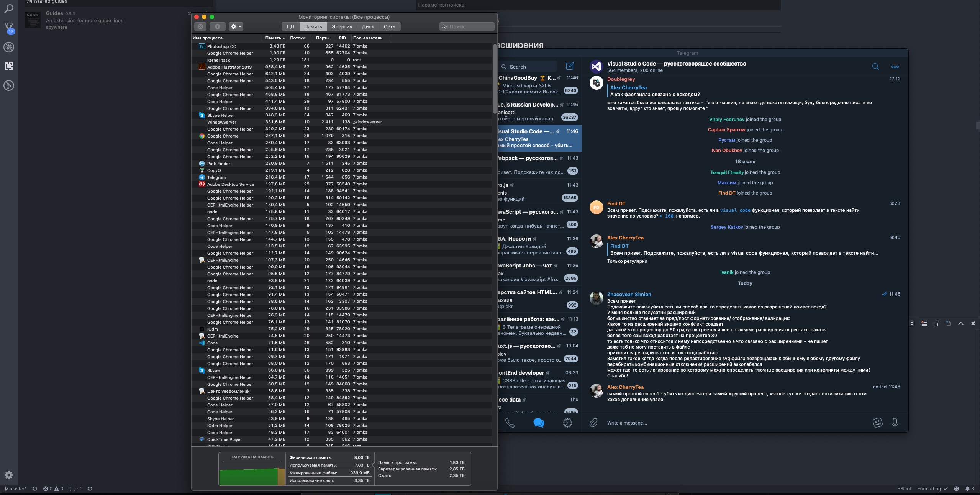The width and height of the screenshot is (980, 495).
Task: Switch to the Память tab
Action: (313, 26)
